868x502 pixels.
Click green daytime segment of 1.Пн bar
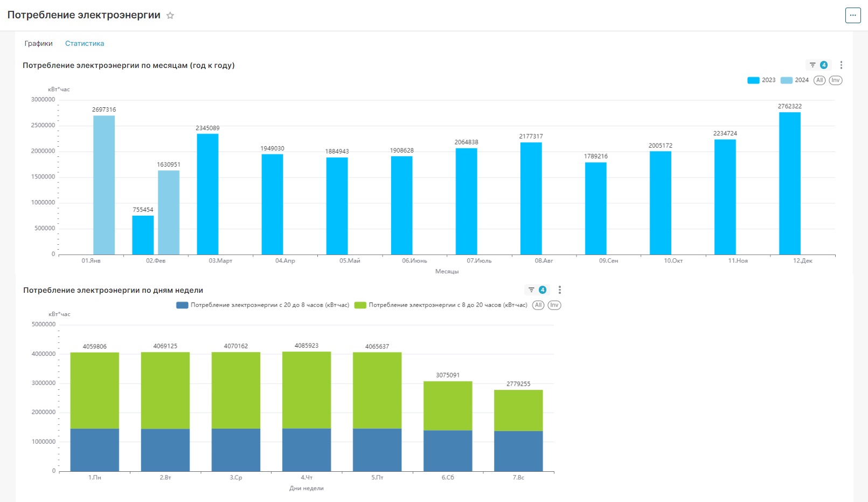point(94,390)
